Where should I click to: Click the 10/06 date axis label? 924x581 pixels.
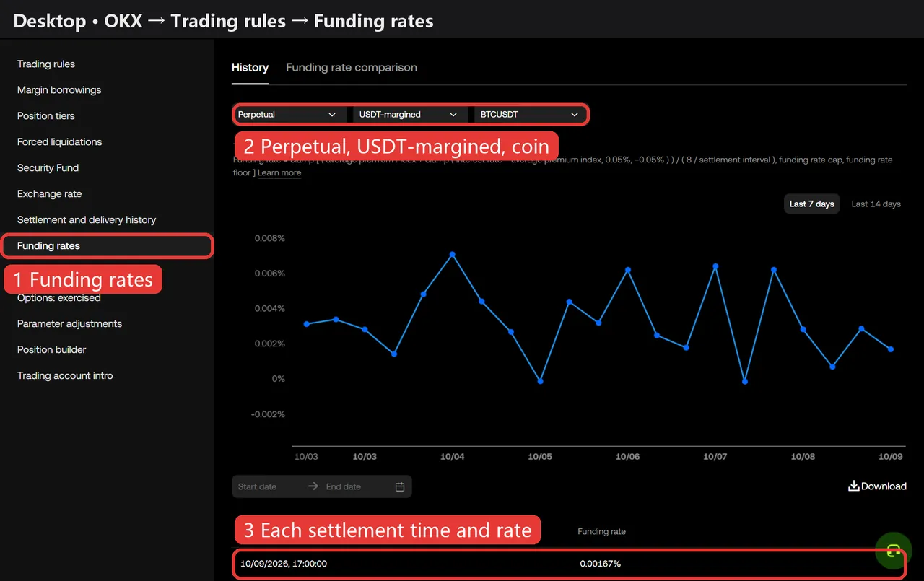pos(627,457)
